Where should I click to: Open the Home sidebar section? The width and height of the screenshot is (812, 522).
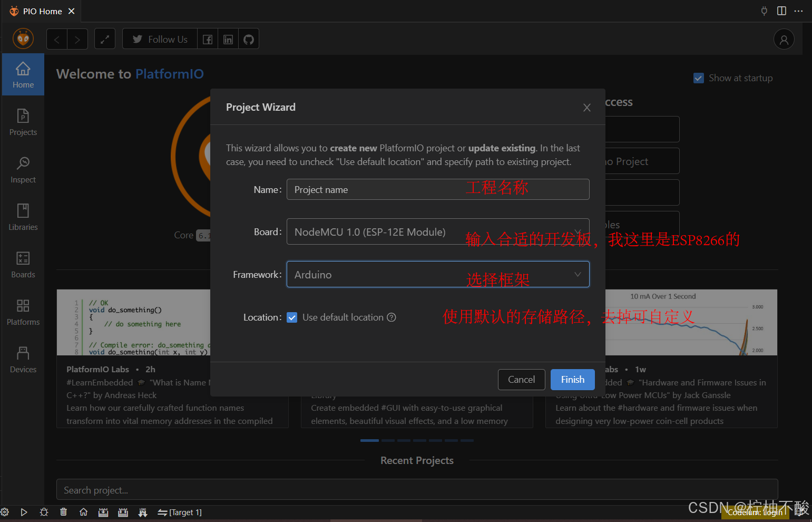23,74
